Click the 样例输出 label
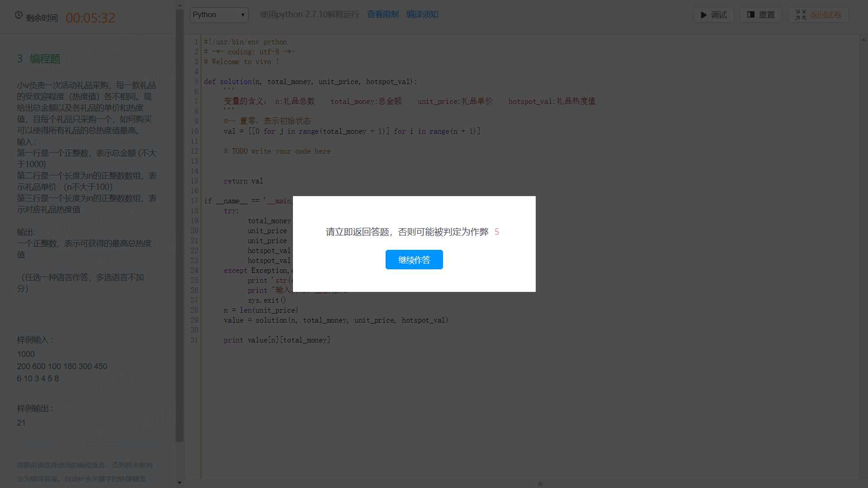Screen dimensions: 868x488 tap(35, 408)
